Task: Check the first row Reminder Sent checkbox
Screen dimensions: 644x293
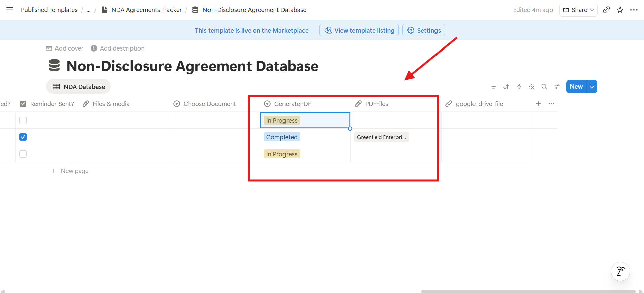Action: (23, 120)
